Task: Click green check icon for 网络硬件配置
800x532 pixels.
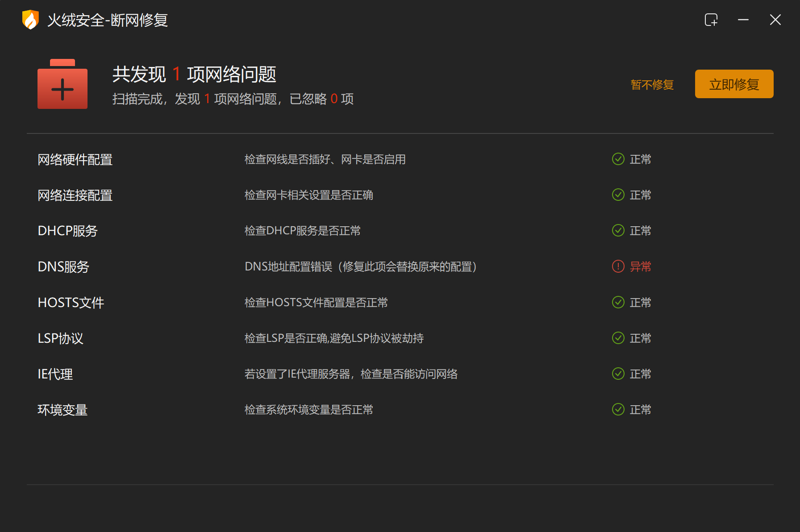Action: point(618,159)
